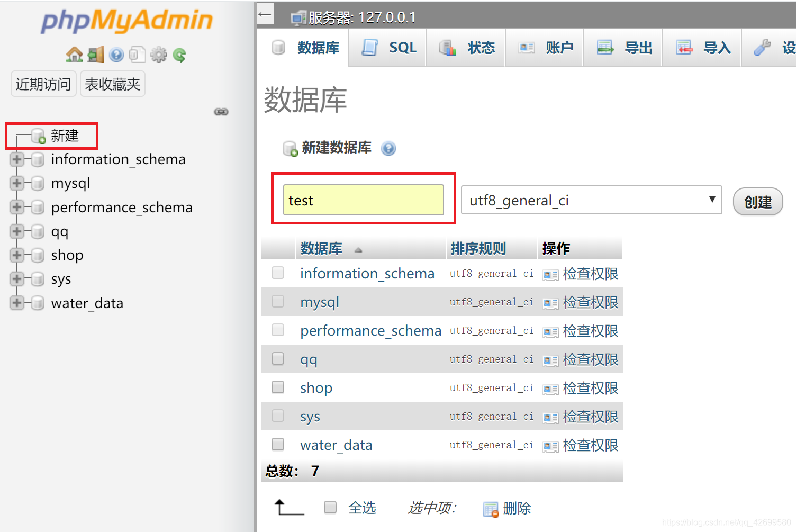796x532 pixels.
Task: Tick checkbox for shop database row
Action: click(278, 387)
